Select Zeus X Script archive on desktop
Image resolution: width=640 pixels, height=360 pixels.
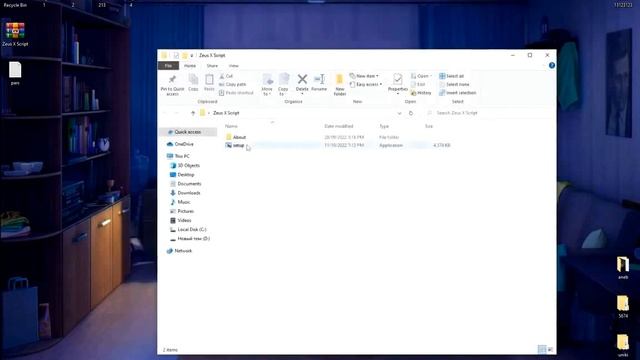[x=15, y=35]
